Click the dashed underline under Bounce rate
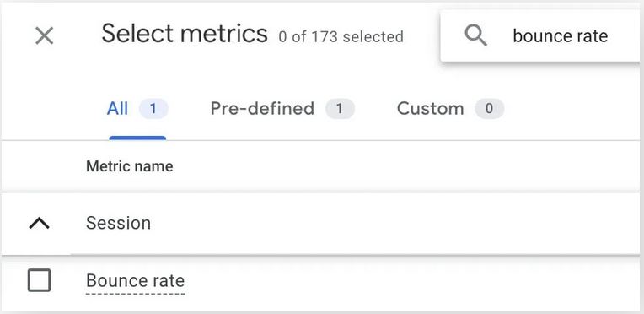This screenshot has width=644, height=314. pos(135,294)
